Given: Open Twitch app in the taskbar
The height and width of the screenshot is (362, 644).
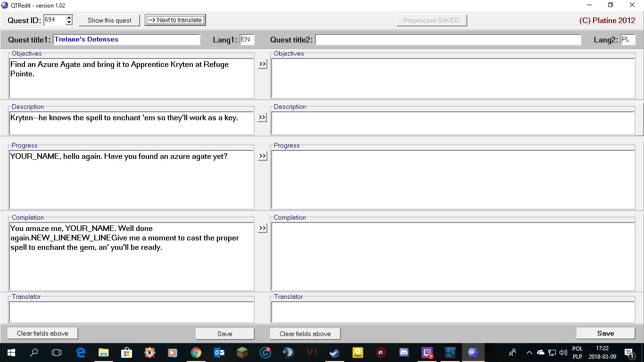Looking at the screenshot, I should [x=427, y=353].
